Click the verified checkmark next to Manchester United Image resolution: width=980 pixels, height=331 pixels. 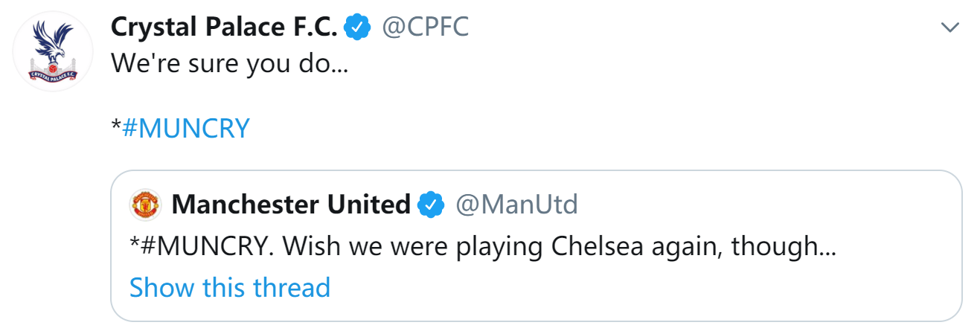click(431, 205)
